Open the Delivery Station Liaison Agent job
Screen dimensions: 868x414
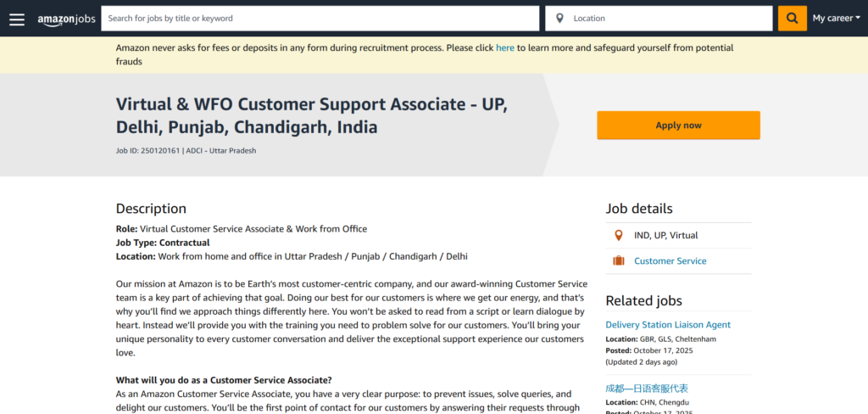[668, 325]
